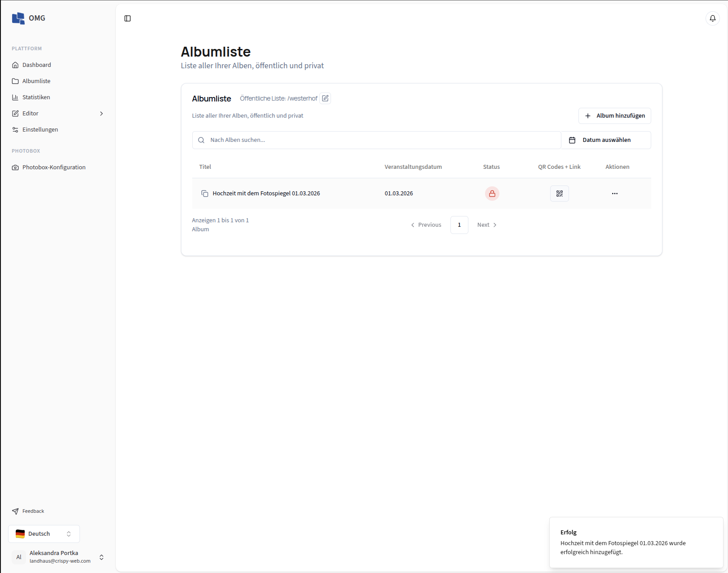Open Photobox-Konfiguration
Image resolution: width=728 pixels, height=573 pixels.
pyautogui.click(x=58, y=167)
